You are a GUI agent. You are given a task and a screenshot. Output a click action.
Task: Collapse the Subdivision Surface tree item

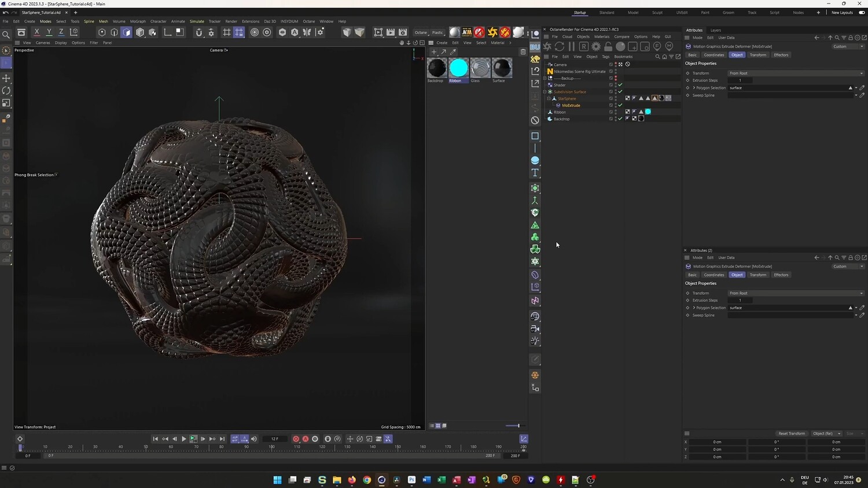545,91
